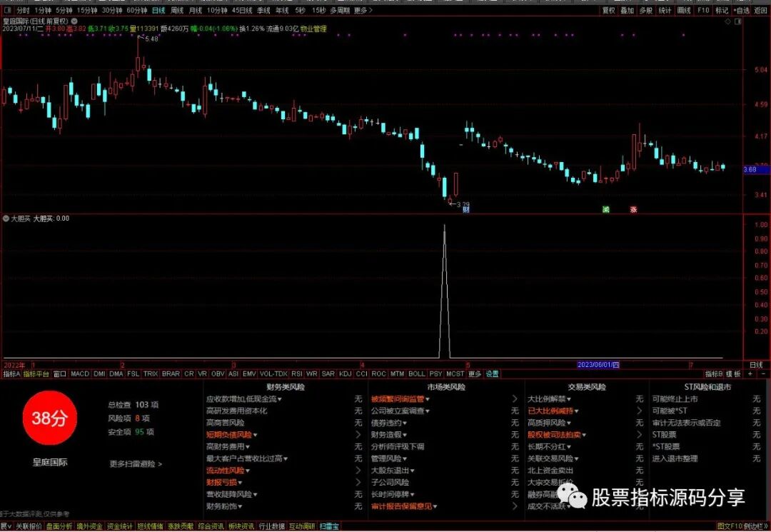The height and width of the screenshot is (532, 771).
Task: Open the 行业数据 bottom tab
Action: point(271,526)
